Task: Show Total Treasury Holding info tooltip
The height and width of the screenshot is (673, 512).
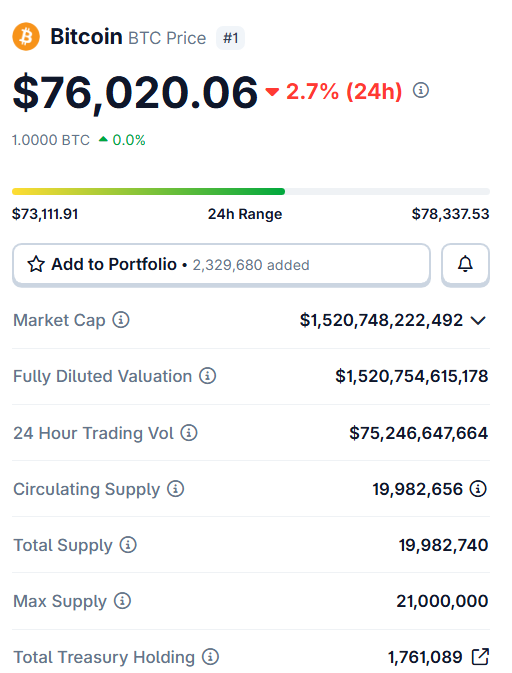Action: (x=210, y=657)
